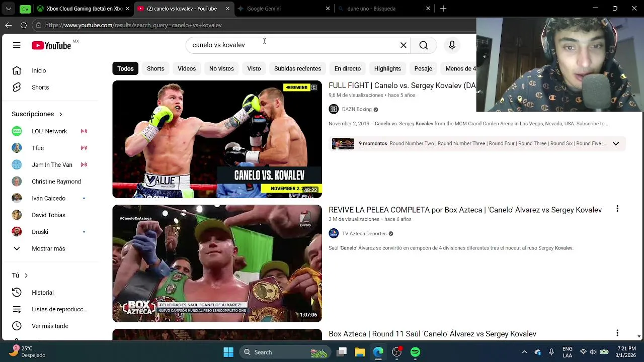Click the Canelo vs. Kovalev fight thumbnail
The width and height of the screenshot is (644, 362).
(217, 139)
